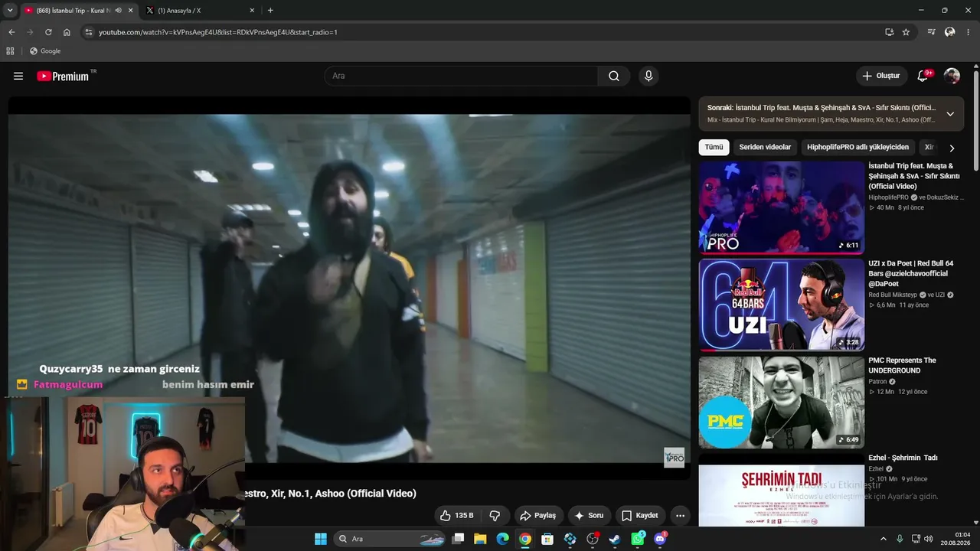This screenshot has height=551, width=980.
Task: Like the video with 135 B likes
Action: [457, 516]
